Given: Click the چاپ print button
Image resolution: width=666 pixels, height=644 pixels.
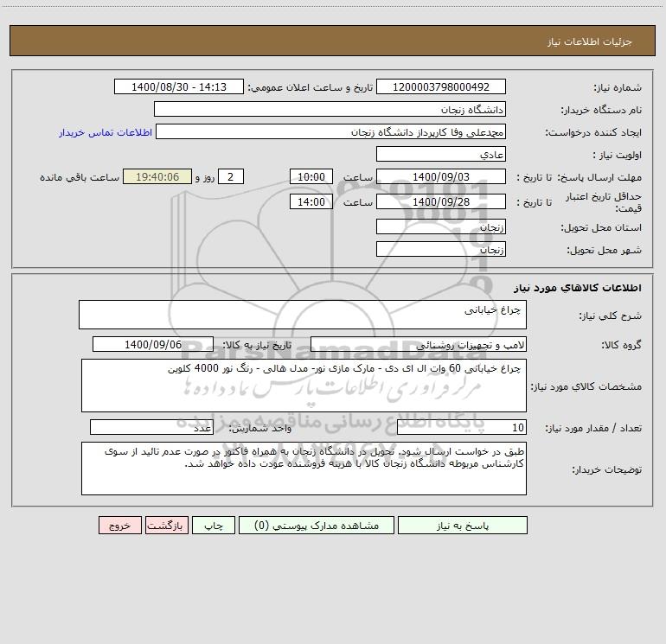Looking at the screenshot, I should click(x=214, y=525).
